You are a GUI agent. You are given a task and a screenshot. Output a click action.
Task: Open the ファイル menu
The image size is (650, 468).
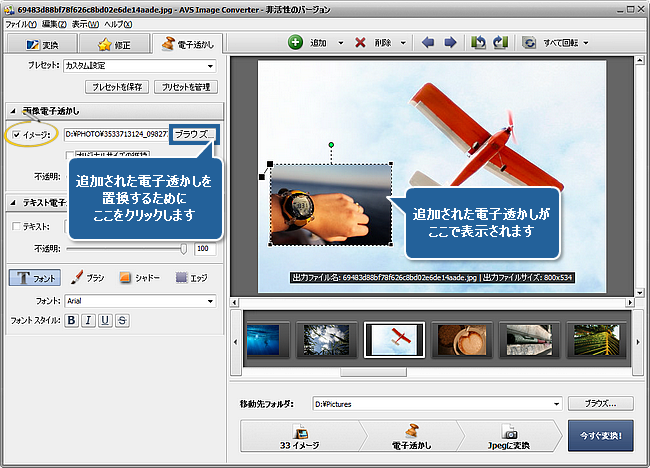point(20,22)
